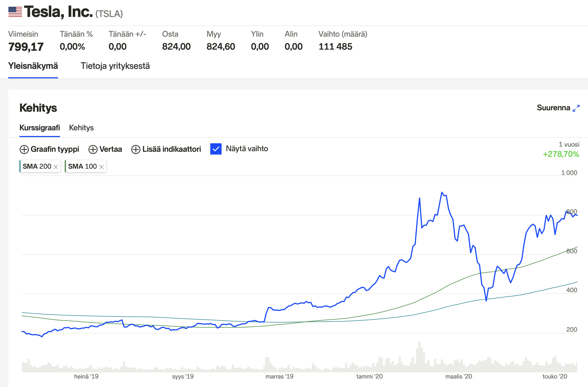588x387 pixels.
Task: Click the tammi '20 axis date label
Action: tap(369, 376)
